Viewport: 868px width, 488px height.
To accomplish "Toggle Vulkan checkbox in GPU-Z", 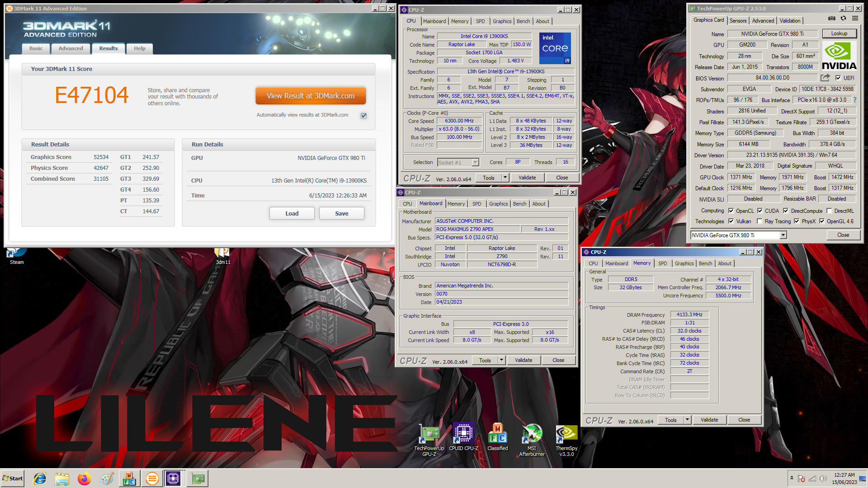I will (x=731, y=221).
